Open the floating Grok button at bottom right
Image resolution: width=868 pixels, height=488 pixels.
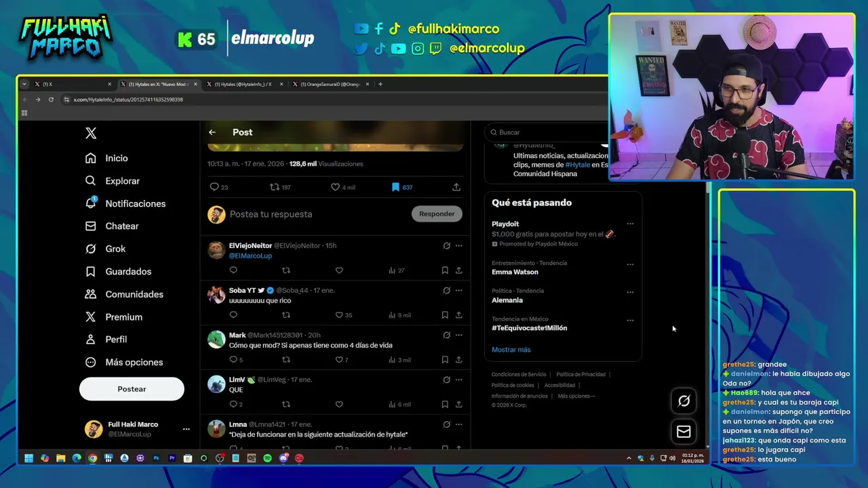pyautogui.click(x=684, y=401)
